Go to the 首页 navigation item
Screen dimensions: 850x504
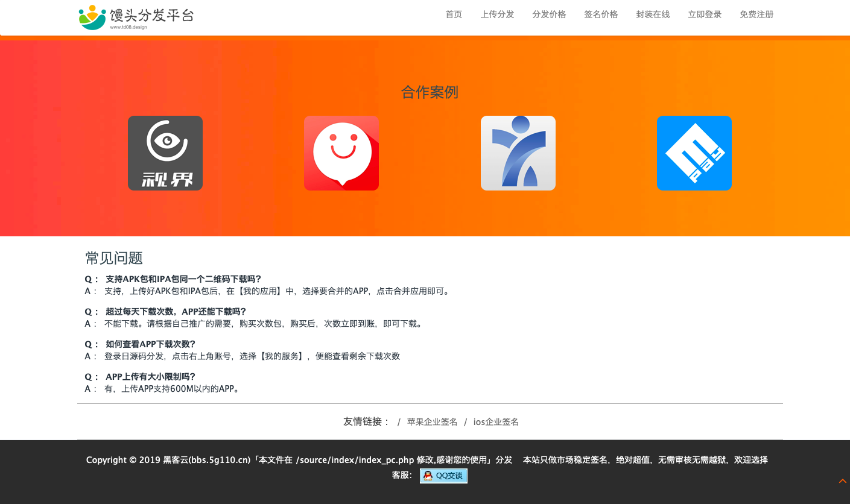tap(454, 14)
